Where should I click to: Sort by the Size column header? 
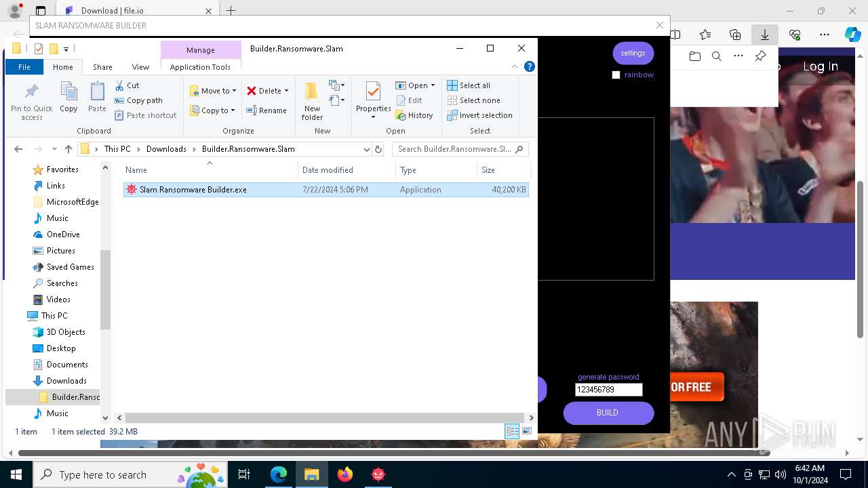[x=488, y=170]
